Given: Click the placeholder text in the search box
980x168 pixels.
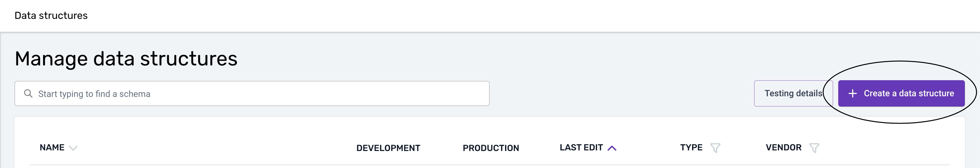Looking at the screenshot, I should tap(94, 94).
